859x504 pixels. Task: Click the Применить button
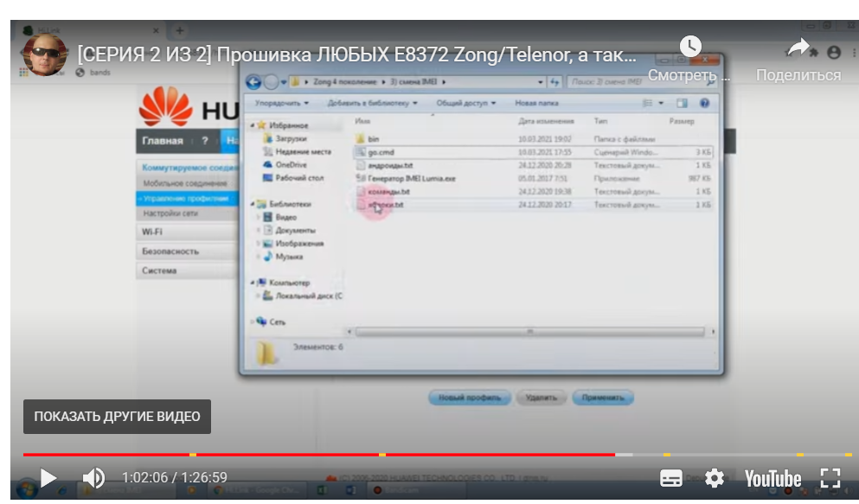[x=603, y=398]
